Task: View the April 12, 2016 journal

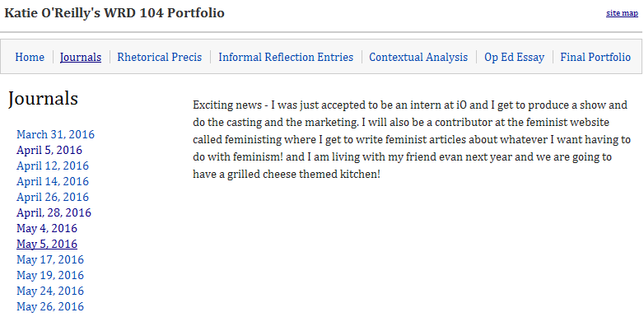Action: (53, 165)
